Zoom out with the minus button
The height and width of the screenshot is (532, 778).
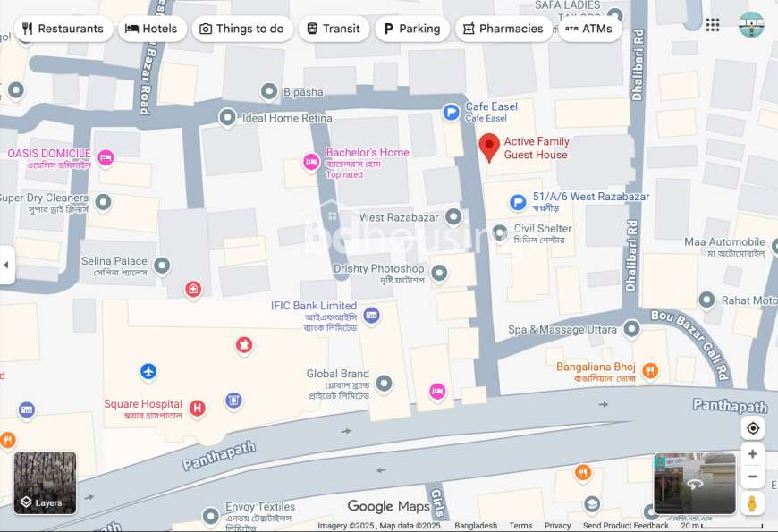(753, 477)
